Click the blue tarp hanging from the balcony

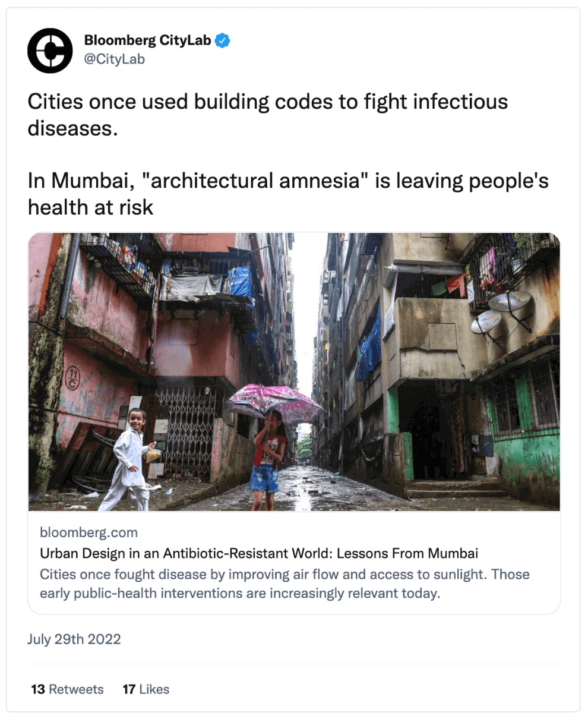point(241,281)
